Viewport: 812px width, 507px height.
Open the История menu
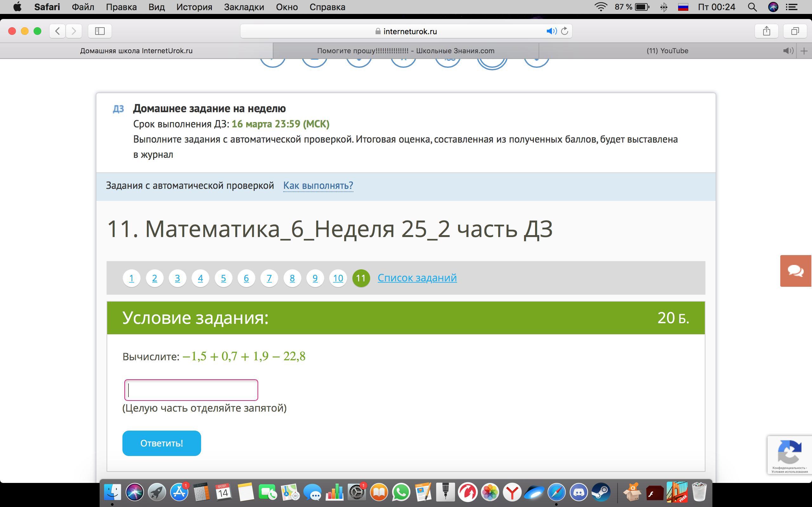point(194,7)
